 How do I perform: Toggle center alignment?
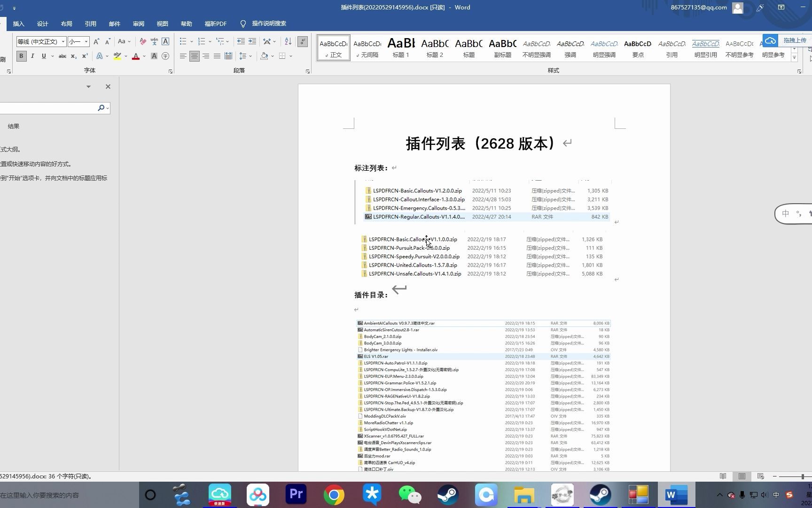point(194,56)
